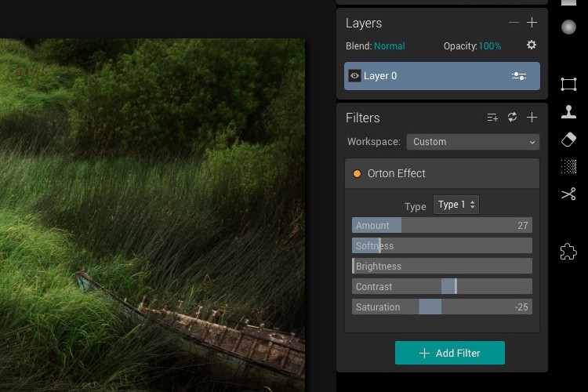Click the Filters panel title
The height and width of the screenshot is (392, 588).
coord(363,118)
